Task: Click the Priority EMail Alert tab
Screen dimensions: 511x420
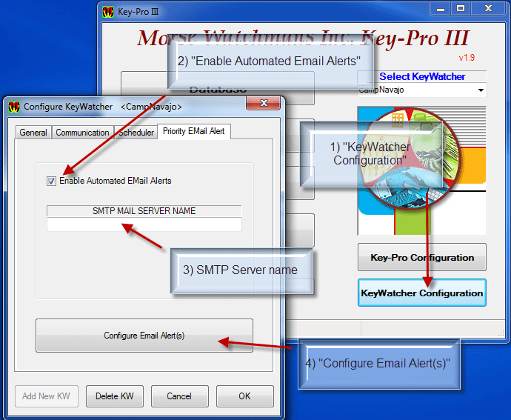Action: click(x=194, y=132)
